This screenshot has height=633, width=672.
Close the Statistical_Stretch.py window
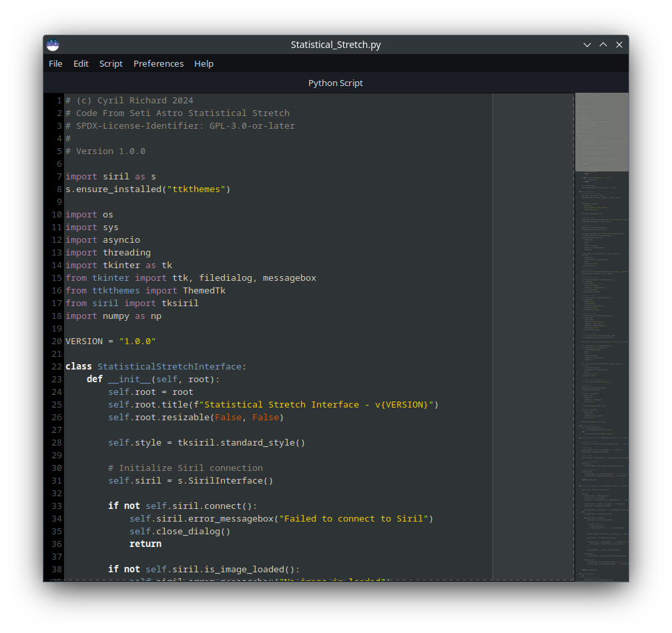click(x=619, y=45)
